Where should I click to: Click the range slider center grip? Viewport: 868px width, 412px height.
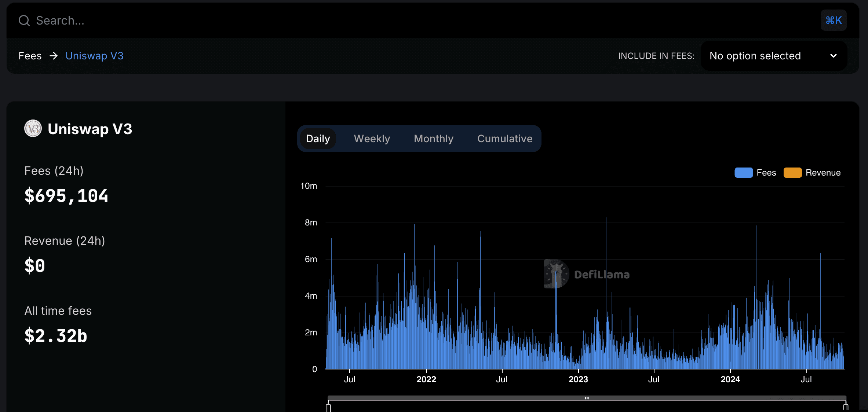click(x=587, y=398)
